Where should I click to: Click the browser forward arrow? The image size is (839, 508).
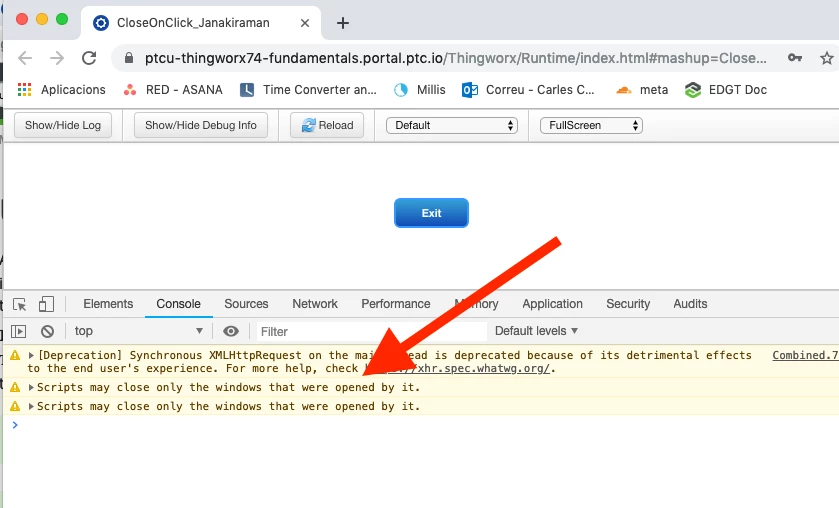point(57,58)
